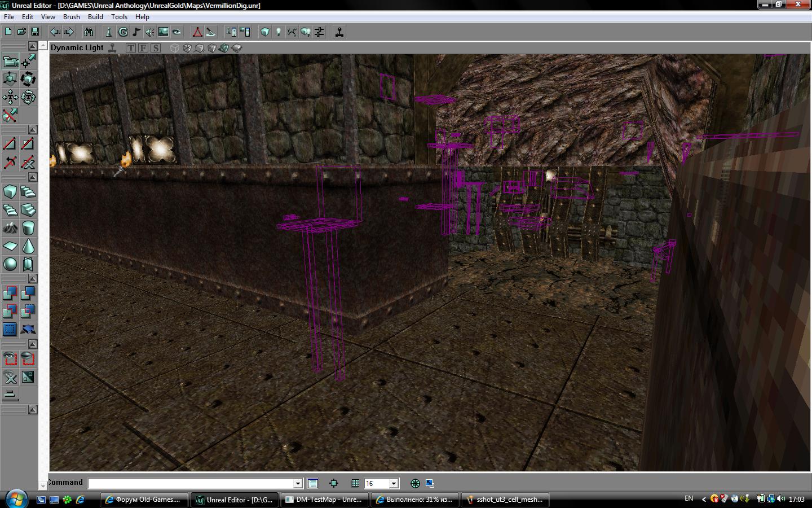Open a map with the folder icon
This screenshot has height=508, width=812.
(x=21, y=32)
